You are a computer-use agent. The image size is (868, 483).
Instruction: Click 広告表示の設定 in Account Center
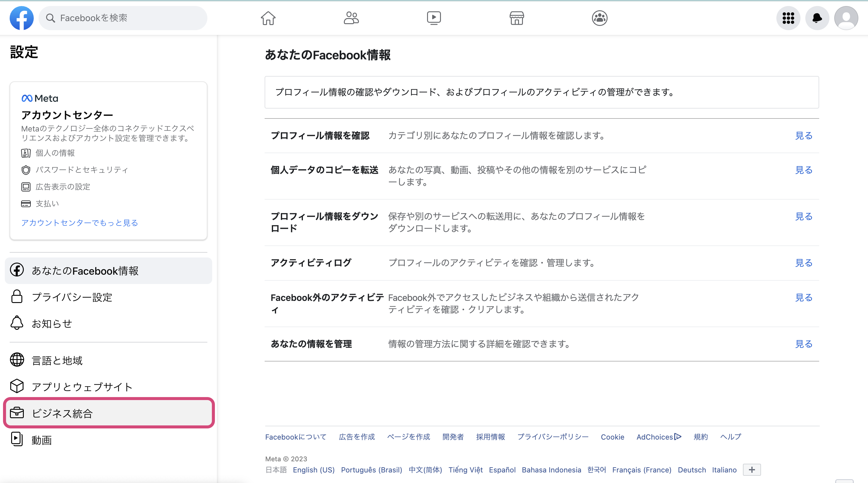pyautogui.click(x=55, y=187)
